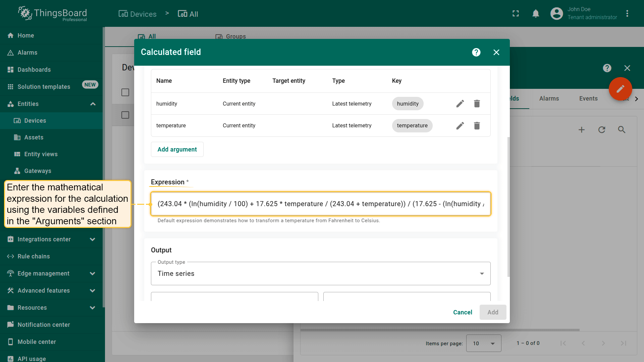Click the orange edit pencil button
Image resolution: width=644 pixels, height=362 pixels.
tap(620, 89)
